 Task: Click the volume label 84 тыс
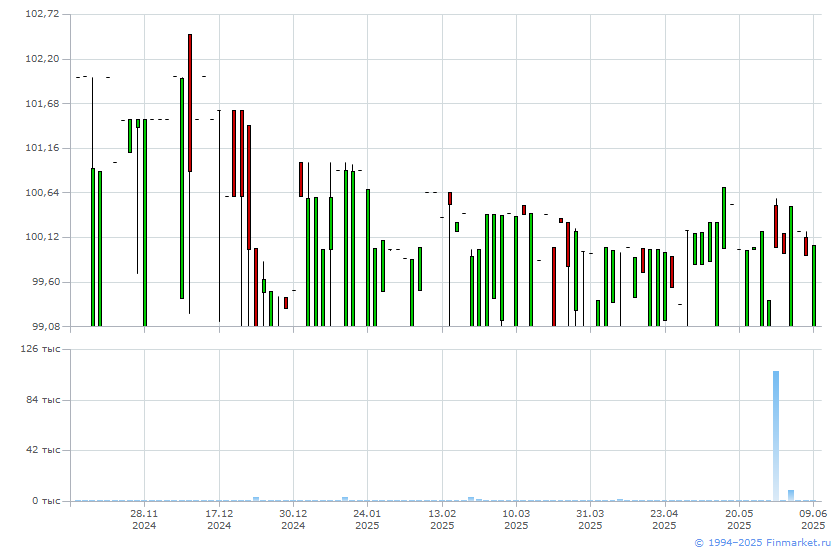(x=43, y=400)
